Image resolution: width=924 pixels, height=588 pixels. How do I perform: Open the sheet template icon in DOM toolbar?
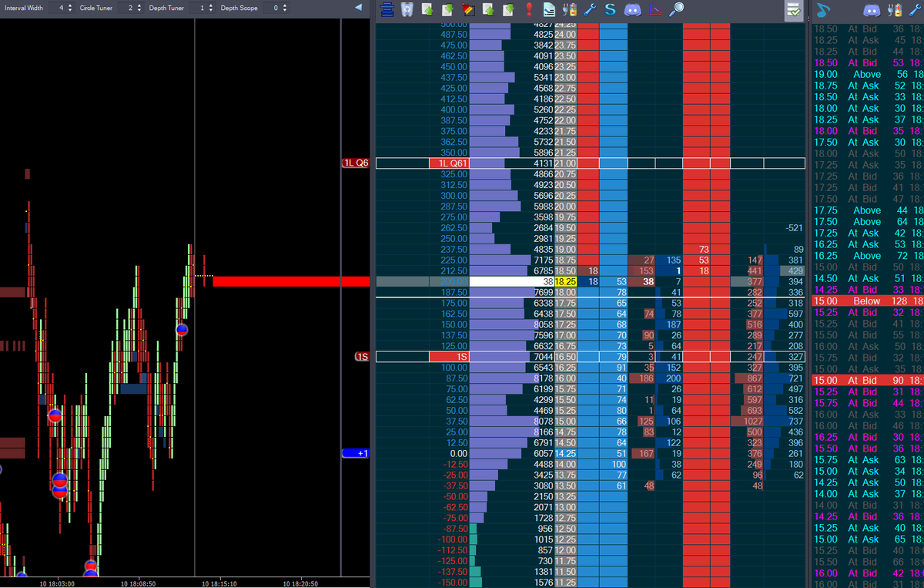tap(549, 10)
